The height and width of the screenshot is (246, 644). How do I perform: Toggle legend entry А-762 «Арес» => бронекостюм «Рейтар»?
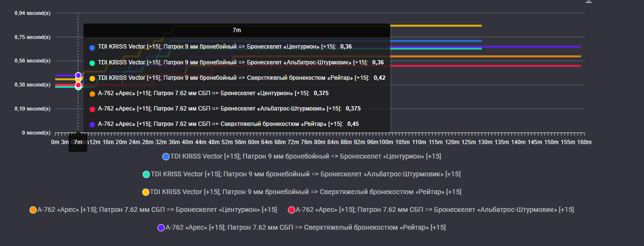click(x=302, y=227)
